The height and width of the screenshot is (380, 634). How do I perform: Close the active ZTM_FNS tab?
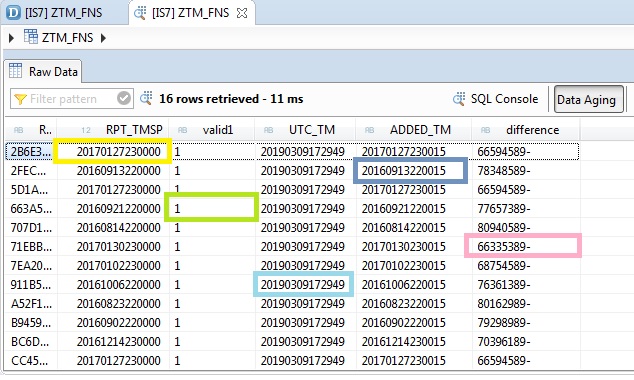coord(242,13)
